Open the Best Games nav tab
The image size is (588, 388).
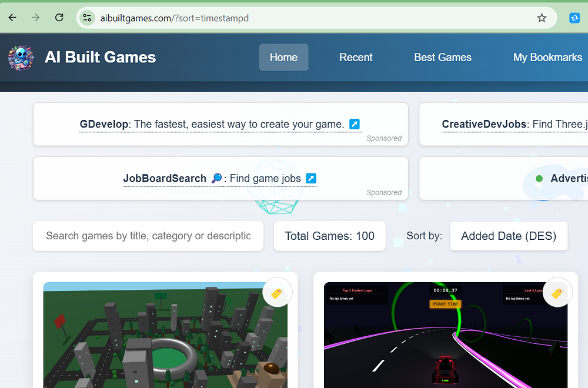tap(443, 58)
